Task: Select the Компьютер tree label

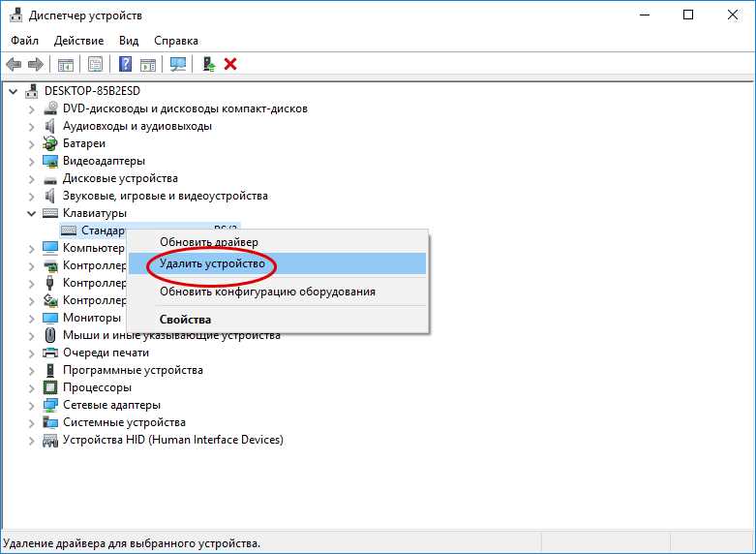Action: [94, 248]
